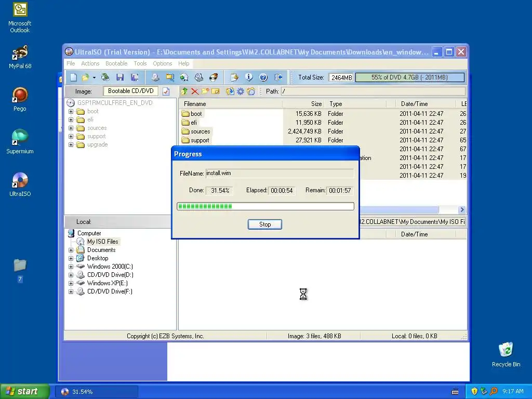Click the Save floppy disk icon
Image resolution: width=532 pixels, height=399 pixels.
pyautogui.click(x=120, y=77)
